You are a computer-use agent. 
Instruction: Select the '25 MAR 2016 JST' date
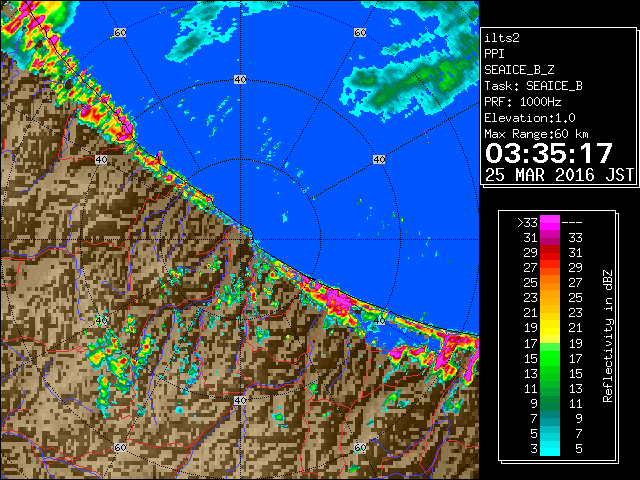click(x=559, y=175)
